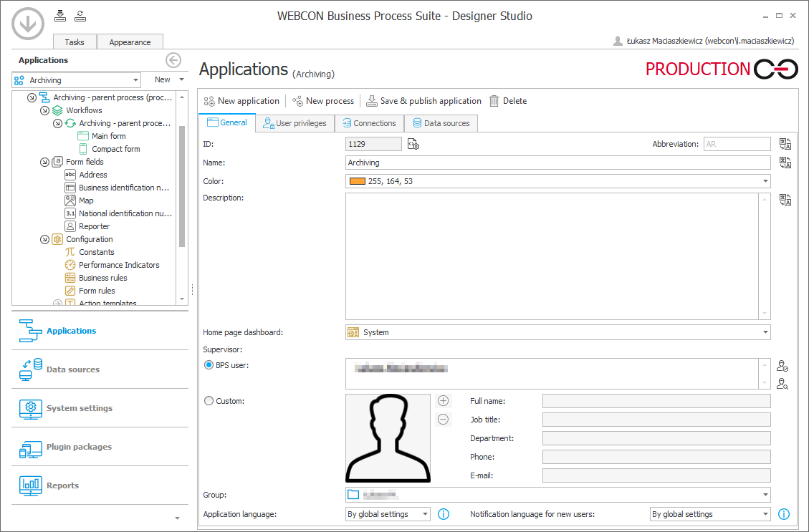809x532 pixels.
Task: Collapse the Workflows tree node
Action: coord(44,110)
